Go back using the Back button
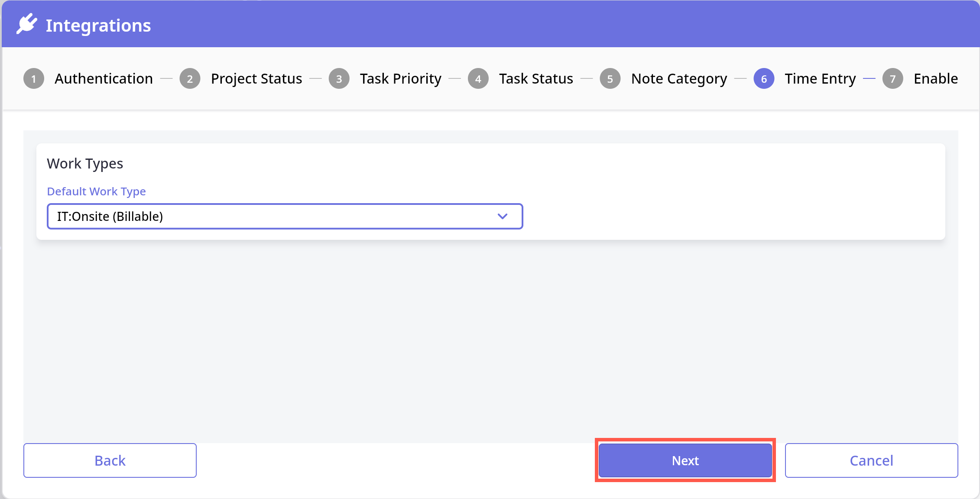The width and height of the screenshot is (980, 499). 110,460
